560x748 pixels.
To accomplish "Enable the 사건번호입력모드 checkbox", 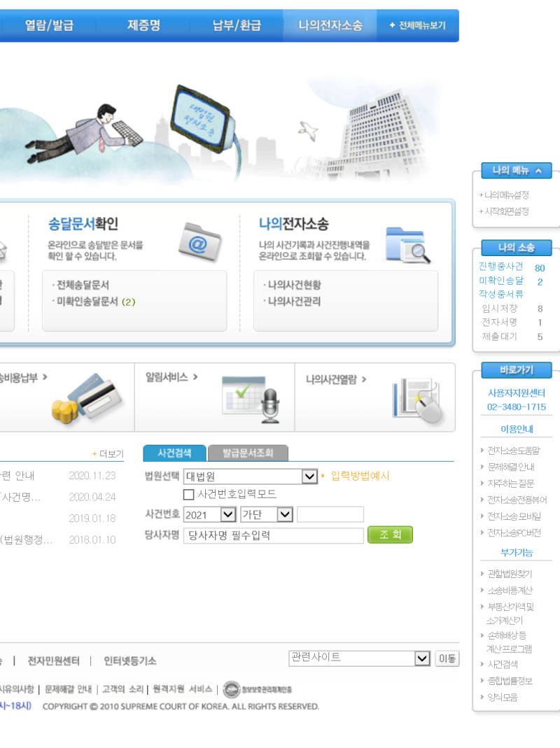I will click(x=189, y=494).
